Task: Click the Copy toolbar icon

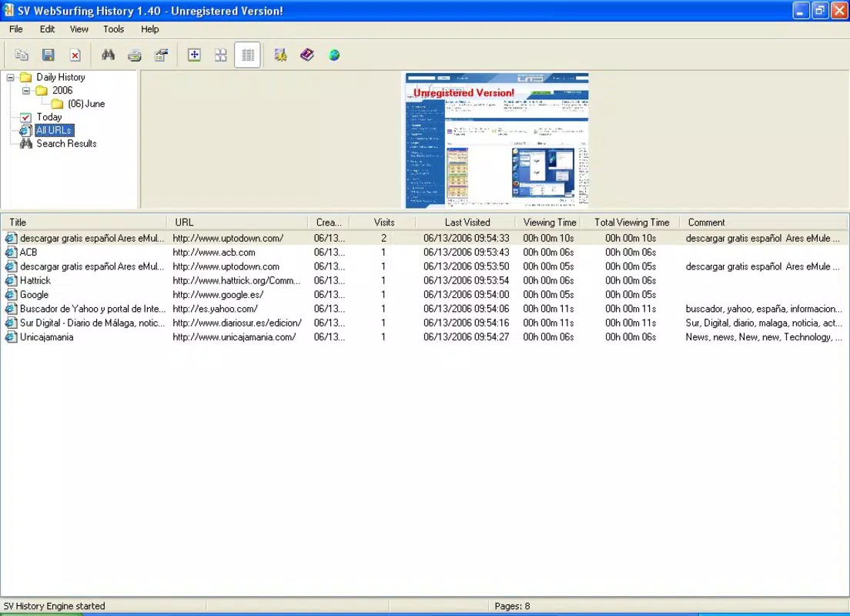Action: click(x=22, y=55)
